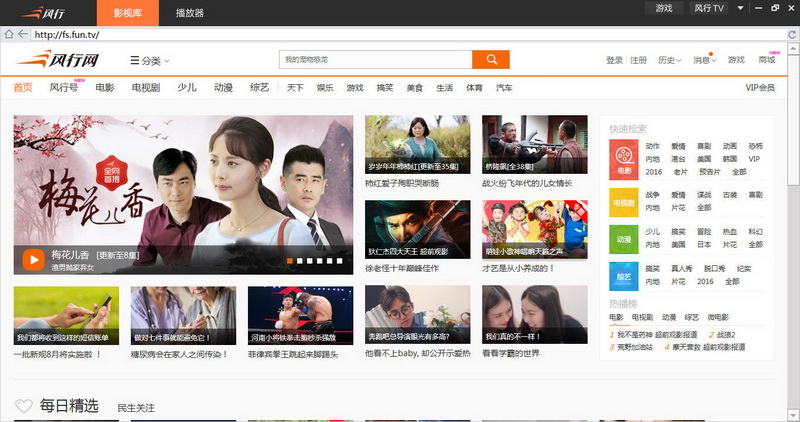Click the heart icon beside 每日精选
Viewport: 800px width, 422px height.
[x=24, y=406]
